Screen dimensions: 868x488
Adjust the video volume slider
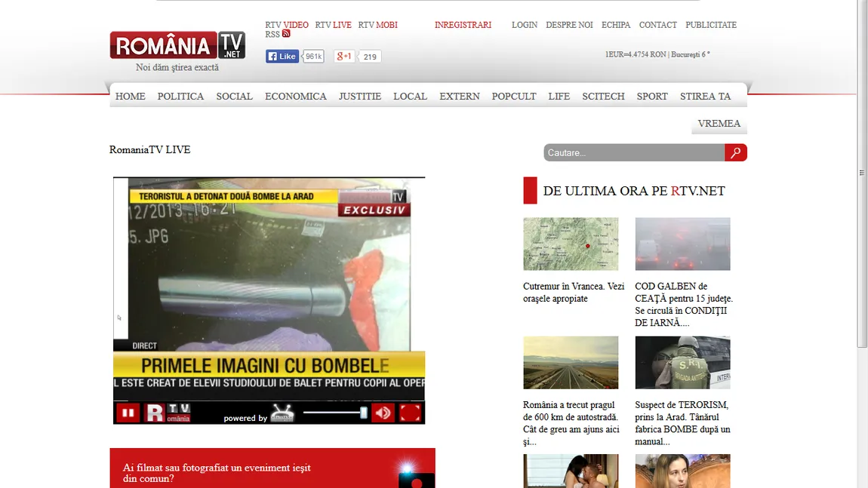pyautogui.click(x=335, y=413)
